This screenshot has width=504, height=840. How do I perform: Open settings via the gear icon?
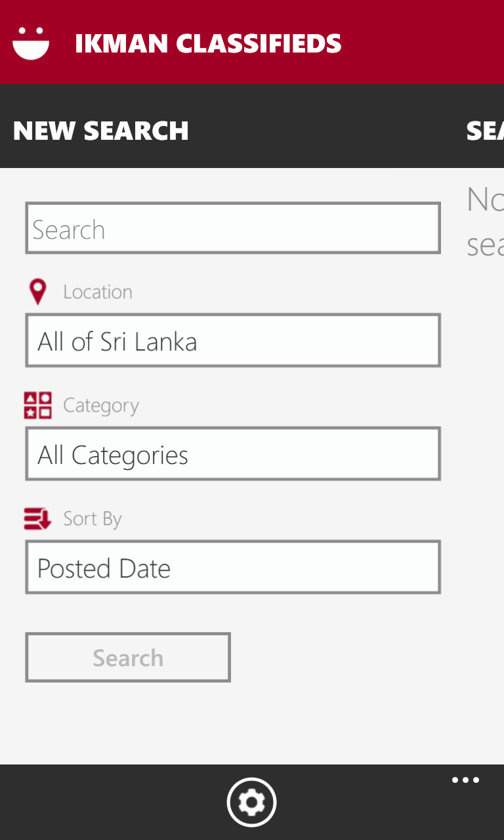252,802
